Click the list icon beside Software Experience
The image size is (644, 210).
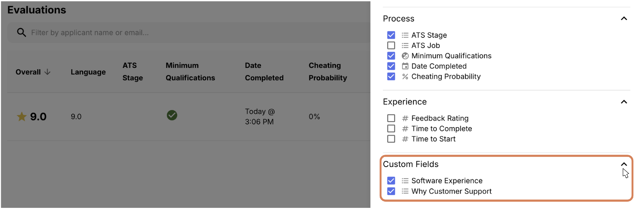click(x=405, y=181)
